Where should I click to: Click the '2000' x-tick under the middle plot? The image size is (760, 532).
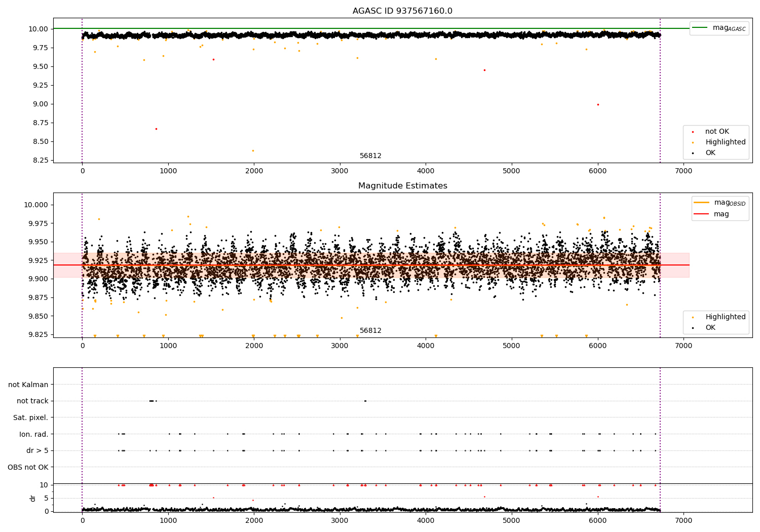(x=254, y=346)
